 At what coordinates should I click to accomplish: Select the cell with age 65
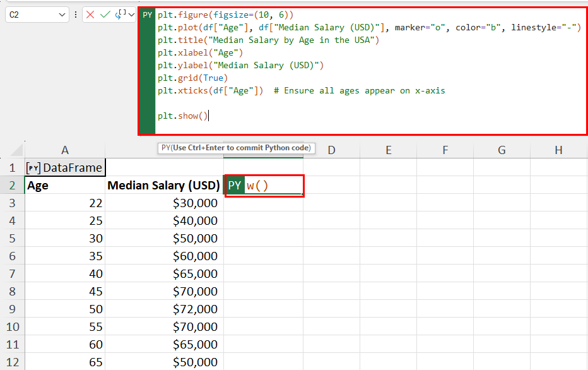tap(65, 362)
